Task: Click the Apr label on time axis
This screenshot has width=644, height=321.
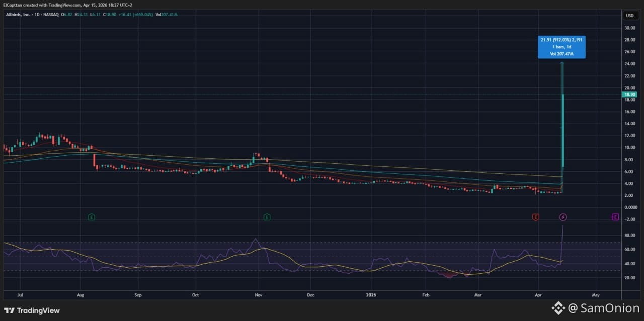Action: (538, 295)
